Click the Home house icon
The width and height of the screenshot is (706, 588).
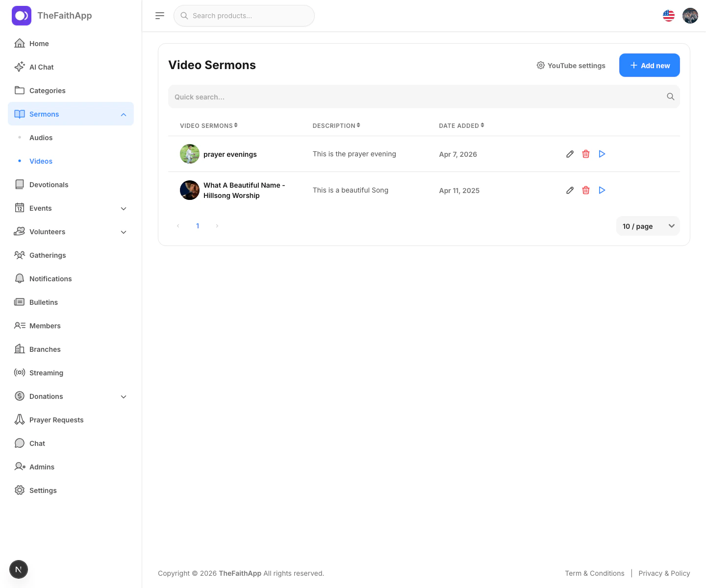[20, 43]
